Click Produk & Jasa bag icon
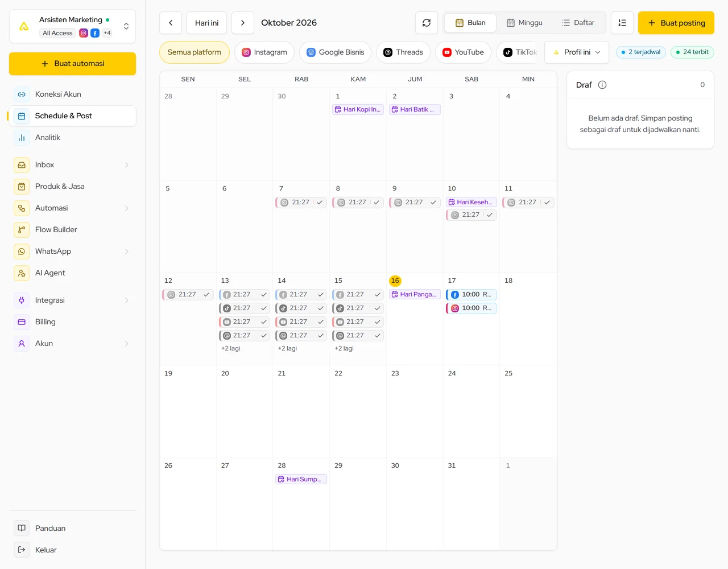The height and width of the screenshot is (569, 728). click(22, 187)
